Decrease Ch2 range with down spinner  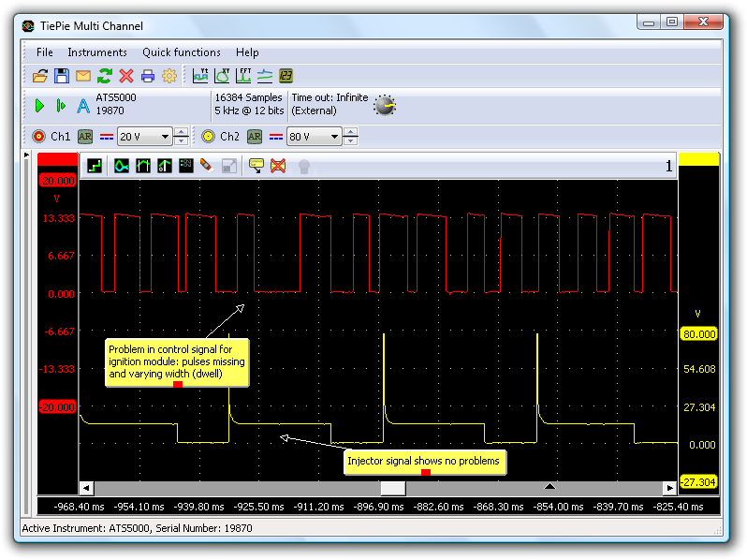[350, 141]
